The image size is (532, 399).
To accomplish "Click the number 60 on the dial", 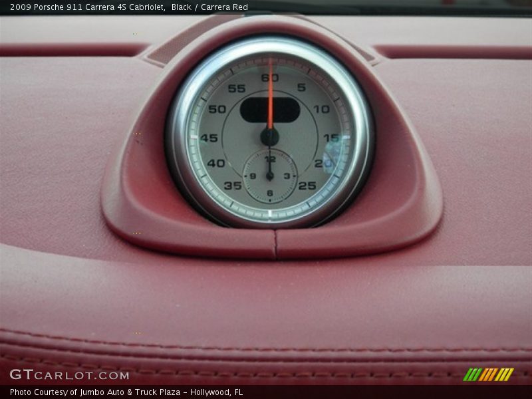I will click(x=270, y=78).
